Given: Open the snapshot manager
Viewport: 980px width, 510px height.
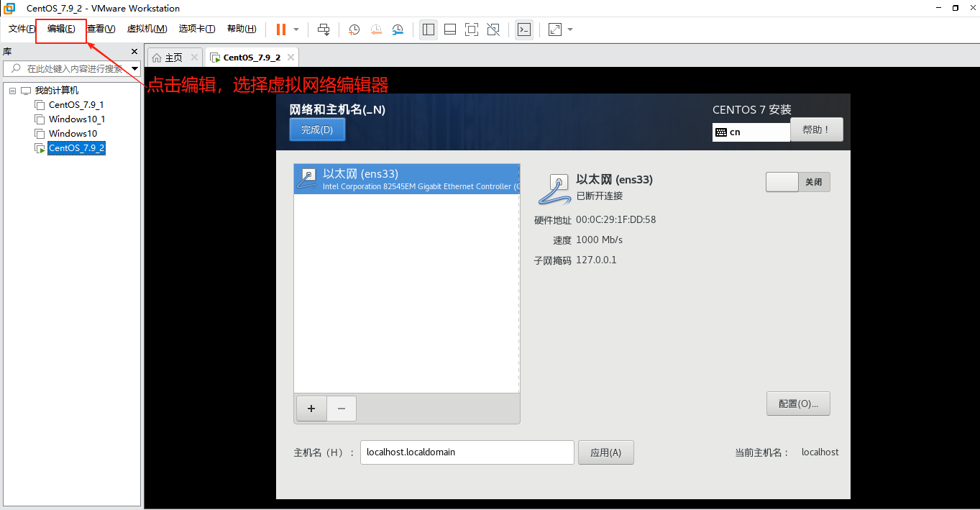Looking at the screenshot, I should [398, 29].
